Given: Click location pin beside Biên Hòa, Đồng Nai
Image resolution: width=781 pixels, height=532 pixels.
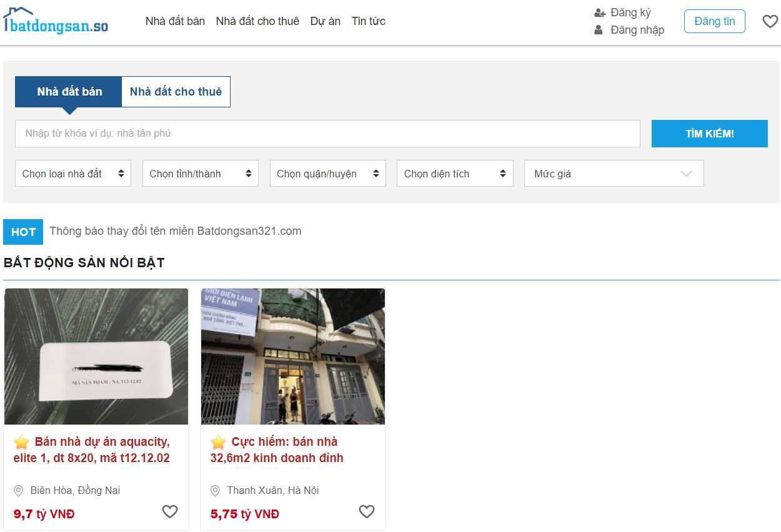Looking at the screenshot, I should tap(19, 491).
